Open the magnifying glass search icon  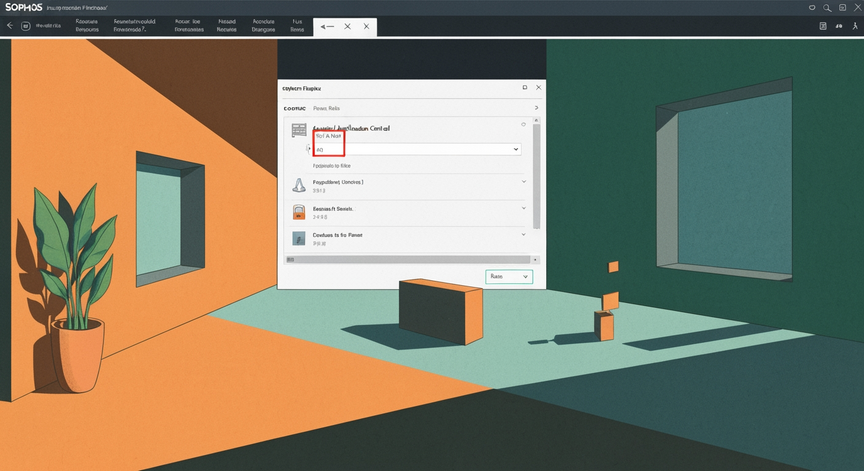(x=827, y=8)
